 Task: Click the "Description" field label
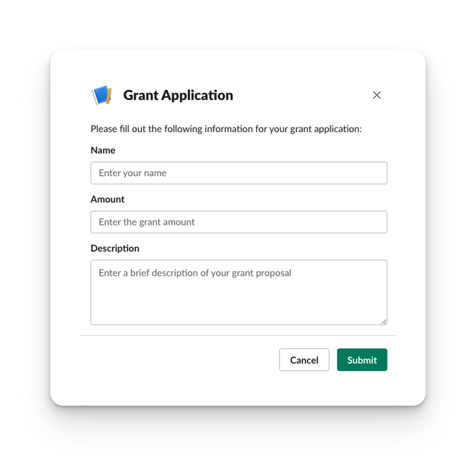click(x=115, y=248)
